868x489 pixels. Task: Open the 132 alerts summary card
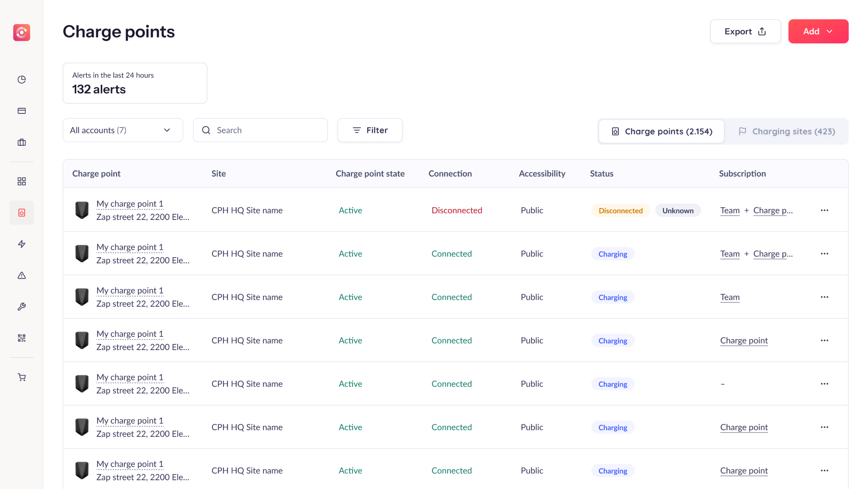(x=135, y=83)
